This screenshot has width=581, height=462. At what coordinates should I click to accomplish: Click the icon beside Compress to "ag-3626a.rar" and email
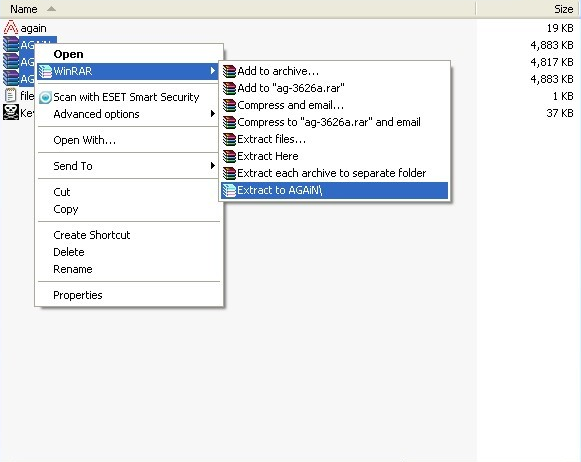pos(229,122)
